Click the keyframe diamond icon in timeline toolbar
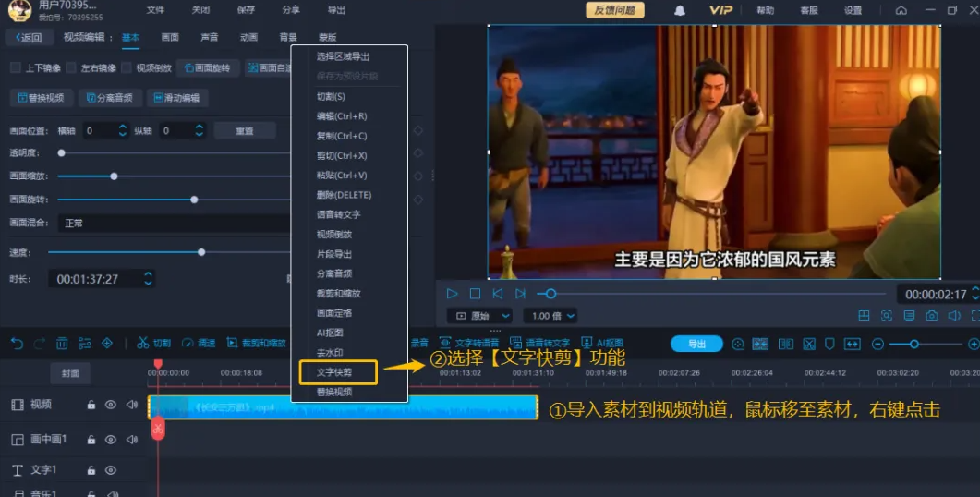Viewport: 980px width, 497px height. 107,344
